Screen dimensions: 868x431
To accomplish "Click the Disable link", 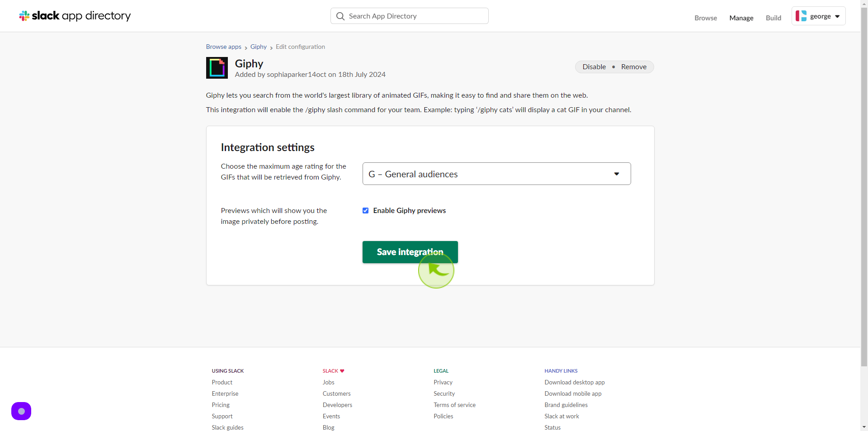I will 594,67.
